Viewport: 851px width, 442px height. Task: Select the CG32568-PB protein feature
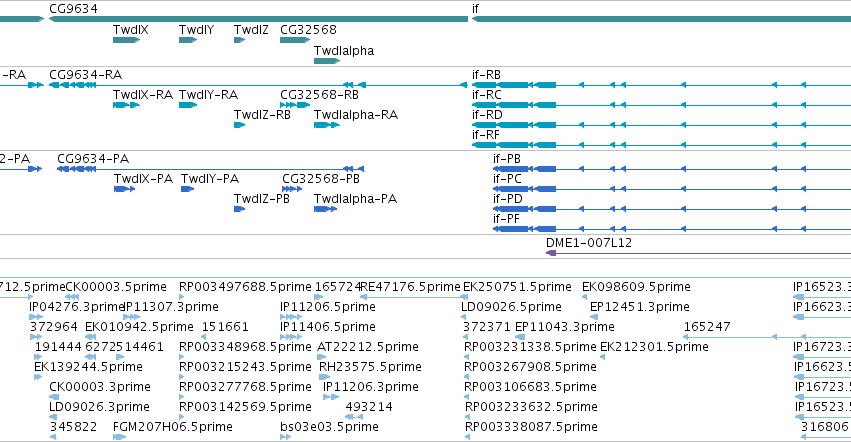tap(292, 189)
